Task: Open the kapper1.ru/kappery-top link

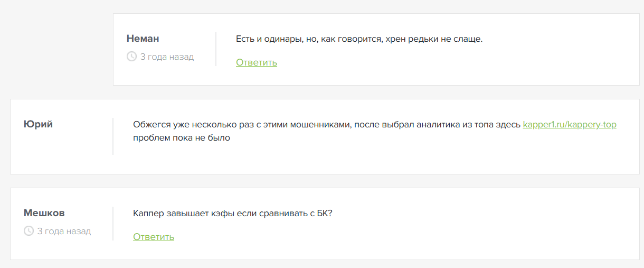Action: pos(570,125)
